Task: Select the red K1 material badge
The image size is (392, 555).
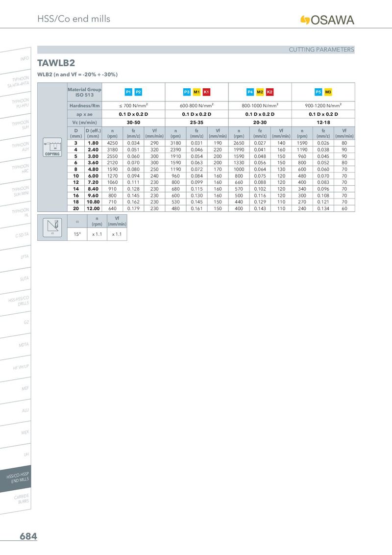Action: coord(207,92)
